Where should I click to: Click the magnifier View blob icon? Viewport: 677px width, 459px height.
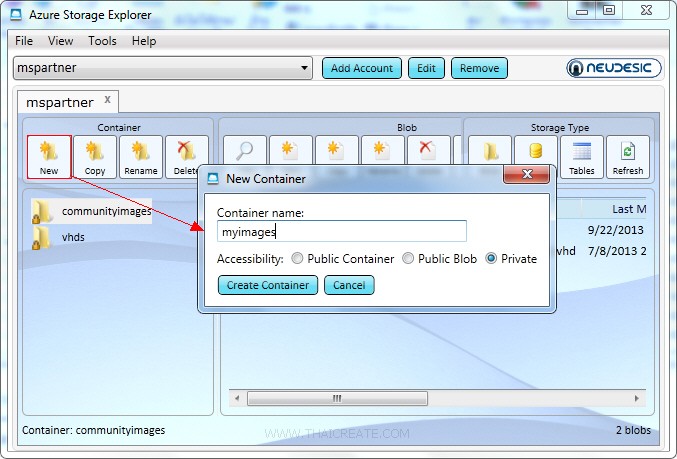click(x=245, y=150)
